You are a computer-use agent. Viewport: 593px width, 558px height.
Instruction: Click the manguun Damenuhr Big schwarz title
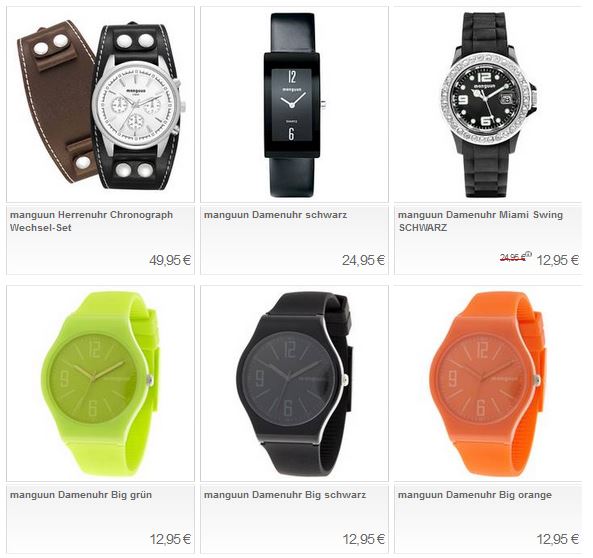tap(285, 495)
